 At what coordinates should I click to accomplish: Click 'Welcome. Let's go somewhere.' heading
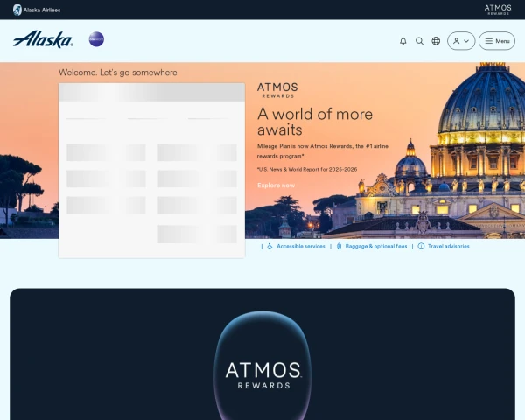coord(118,73)
